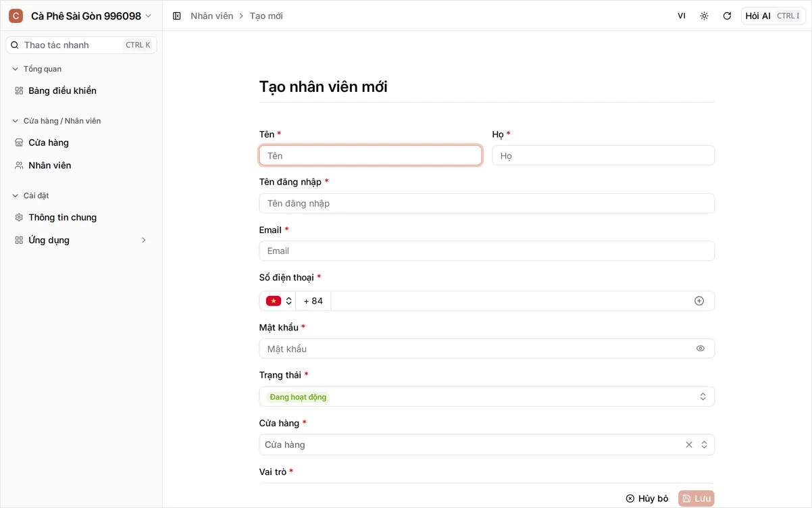812x508 pixels.
Task: Click the orange C store logo
Action: 16,16
